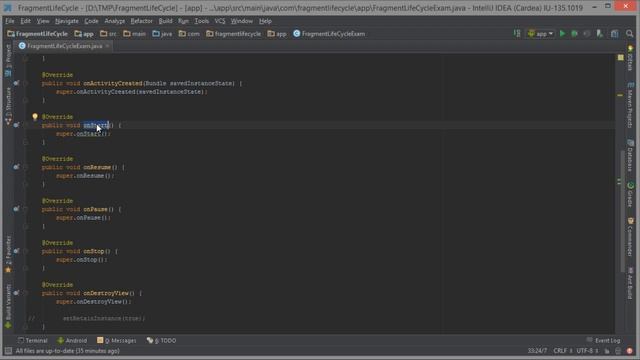This screenshot has height=360, width=640.
Task: Collapse the onStop method fold
Action: 25,251
